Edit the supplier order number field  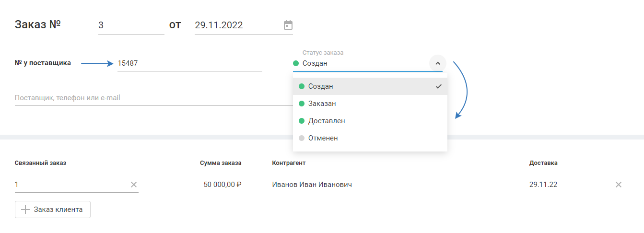point(189,63)
